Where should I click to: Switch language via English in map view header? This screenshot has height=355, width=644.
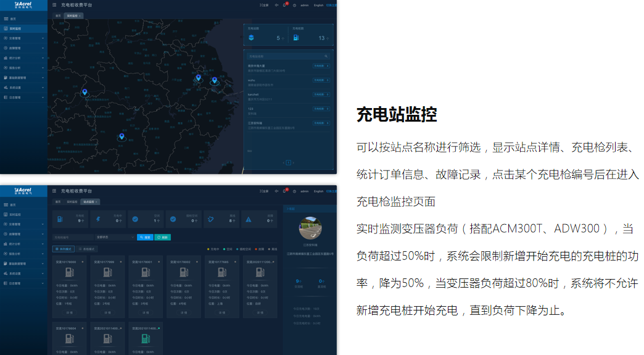(319, 6)
